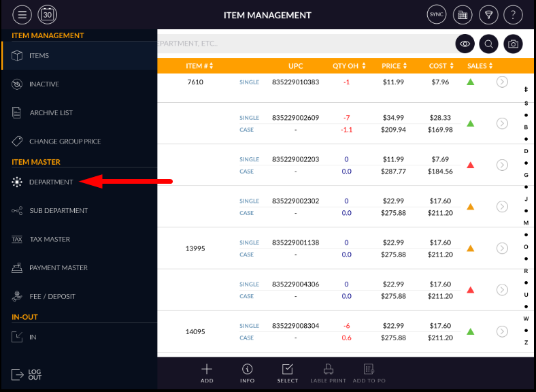
Task: Open the 30-day calendar icon
Action: pos(48,14)
